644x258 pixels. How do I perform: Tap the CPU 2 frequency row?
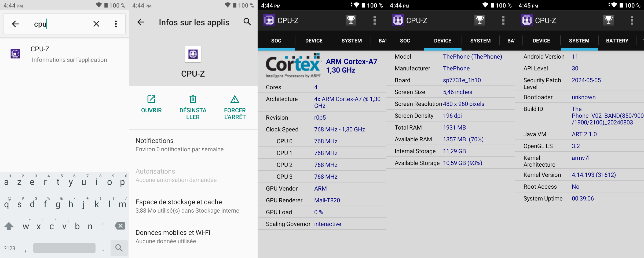tap(322, 165)
